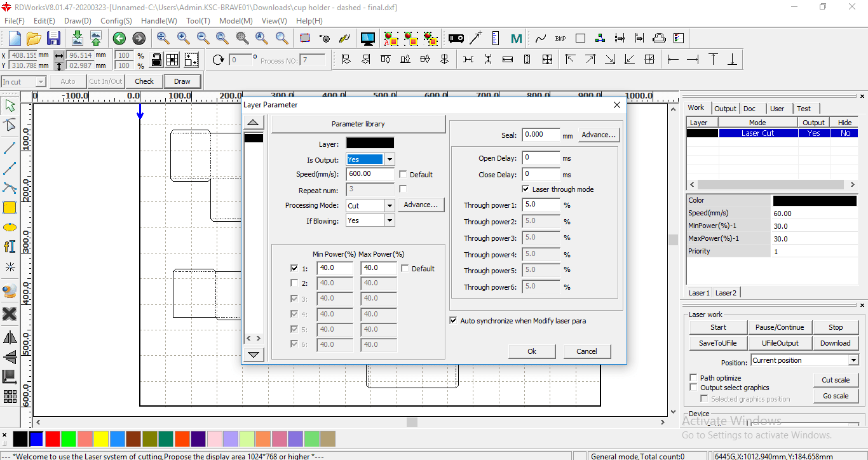This screenshot has width=868, height=460.
Task: Click the Parameter library button
Action: pos(358,124)
